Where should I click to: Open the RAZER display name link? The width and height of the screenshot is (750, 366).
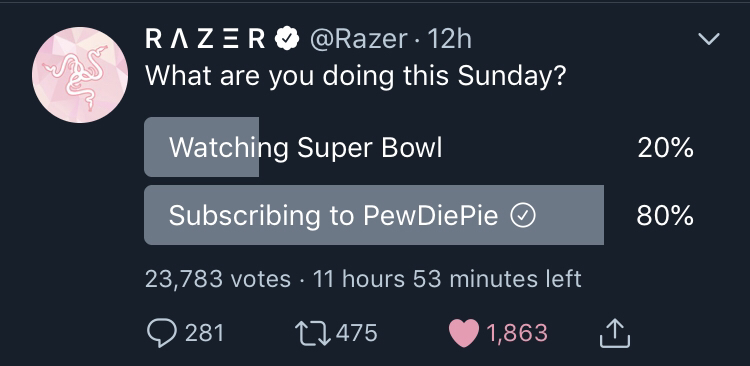(205, 39)
